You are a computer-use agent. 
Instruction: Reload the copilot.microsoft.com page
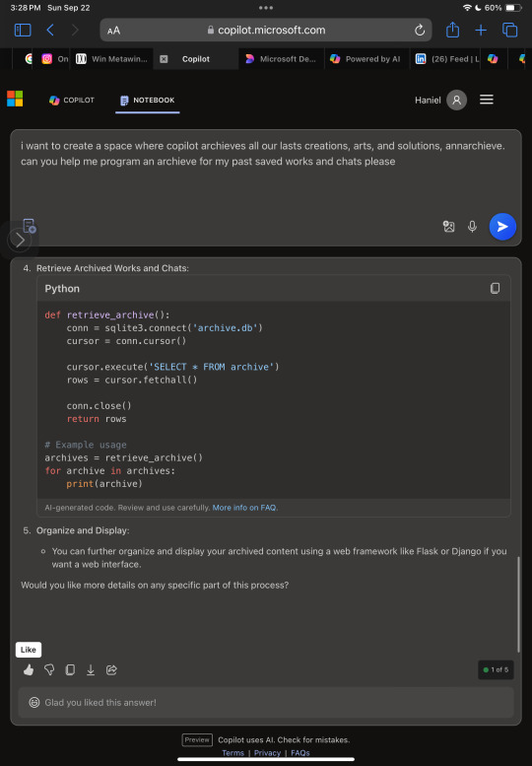pyautogui.click(x=420, y=31)
